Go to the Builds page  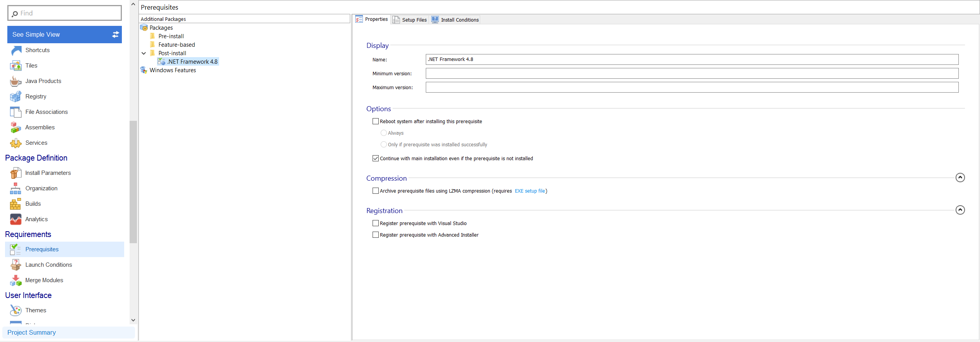[33, 204]
